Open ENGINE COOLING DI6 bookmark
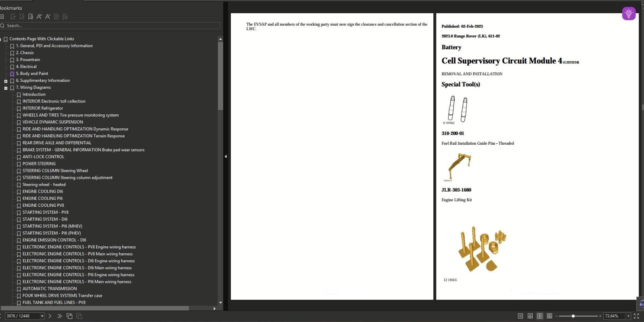 43,192
